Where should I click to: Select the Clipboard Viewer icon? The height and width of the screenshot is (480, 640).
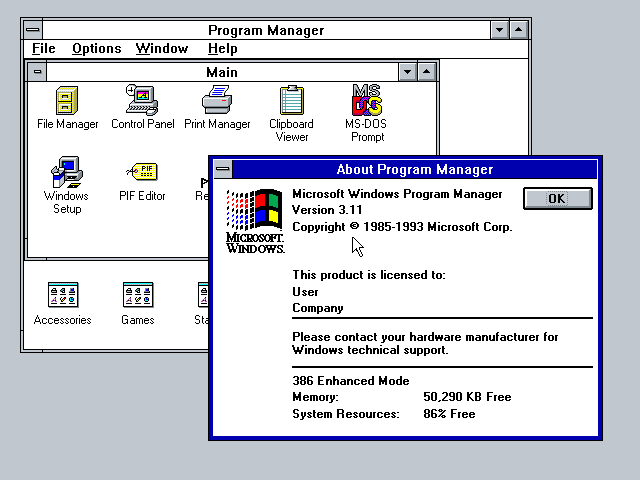(291, 102)
